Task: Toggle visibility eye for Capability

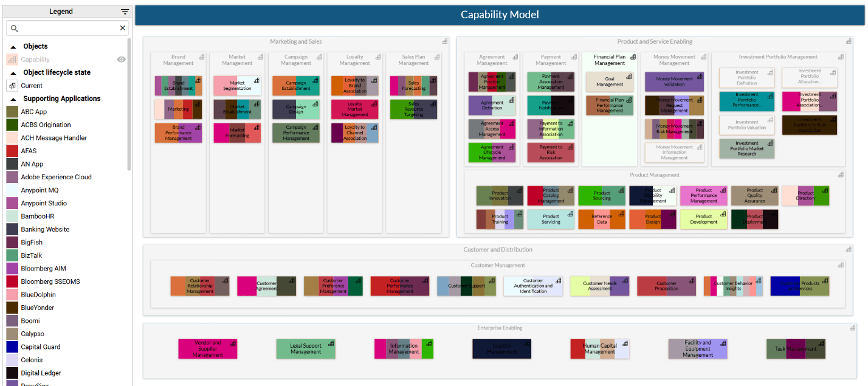Action: click(122, 60)
